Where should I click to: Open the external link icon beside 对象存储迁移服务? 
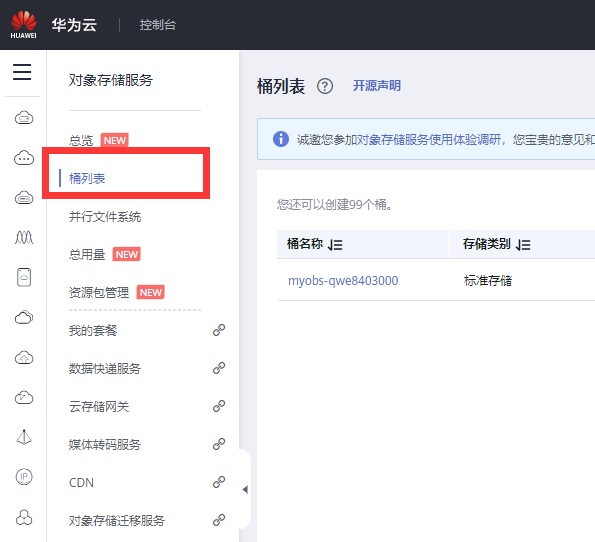pyautogui.click(x=219, y=520)
